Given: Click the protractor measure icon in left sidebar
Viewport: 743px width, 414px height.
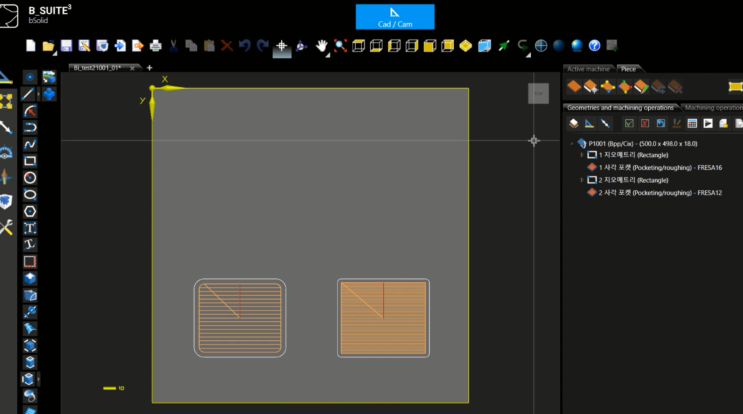Looking at the screenshot, I should [x=6, y=153].
